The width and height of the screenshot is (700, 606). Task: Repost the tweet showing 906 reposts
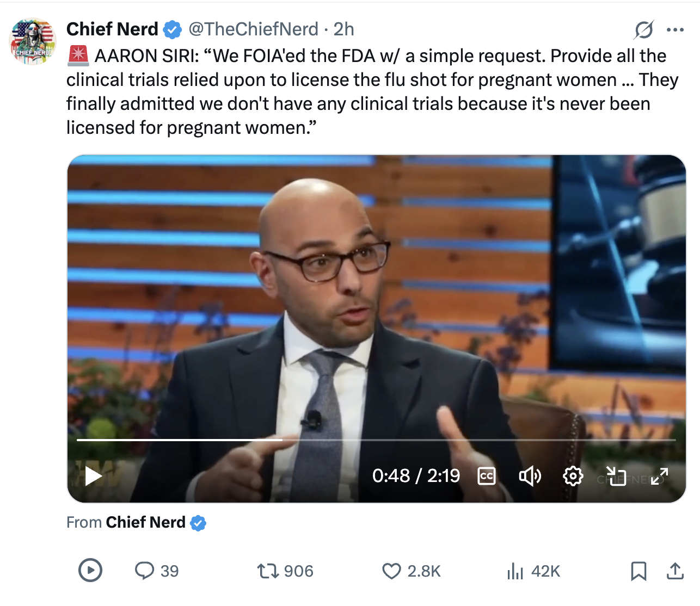(x=268, y=571)
